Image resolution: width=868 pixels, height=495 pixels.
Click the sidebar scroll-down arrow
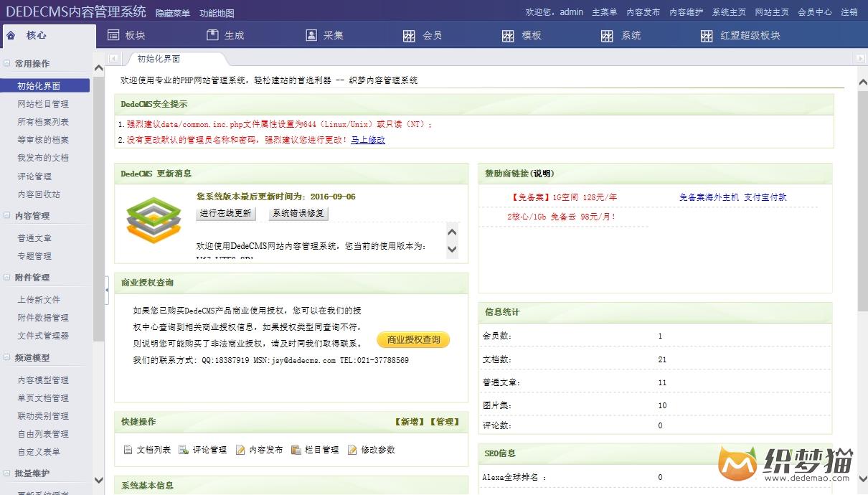tap(99, 481)
